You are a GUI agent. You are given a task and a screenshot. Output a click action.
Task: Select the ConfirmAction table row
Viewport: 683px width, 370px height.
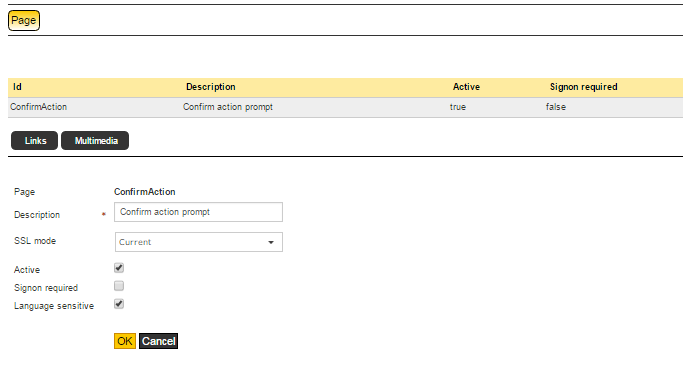345,107
